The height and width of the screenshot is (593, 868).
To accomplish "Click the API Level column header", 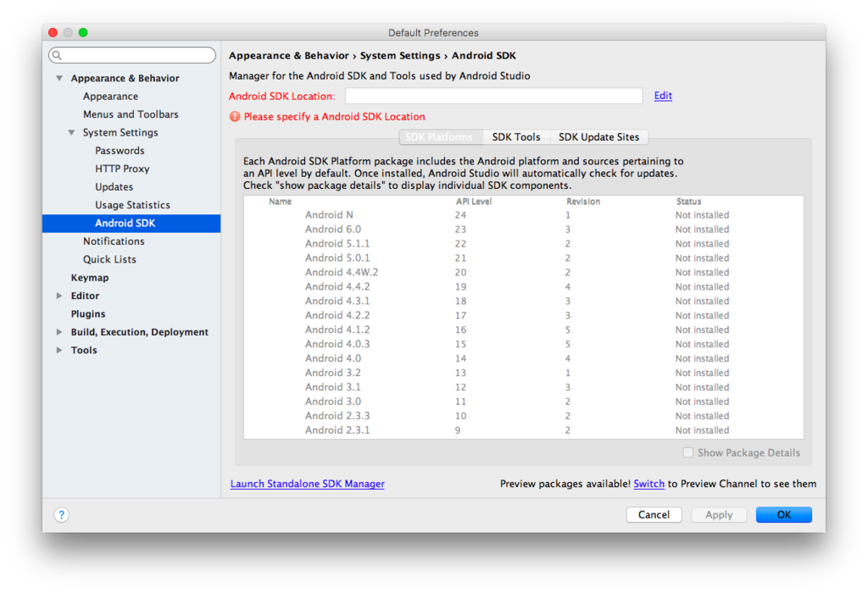I will point(474,202).
